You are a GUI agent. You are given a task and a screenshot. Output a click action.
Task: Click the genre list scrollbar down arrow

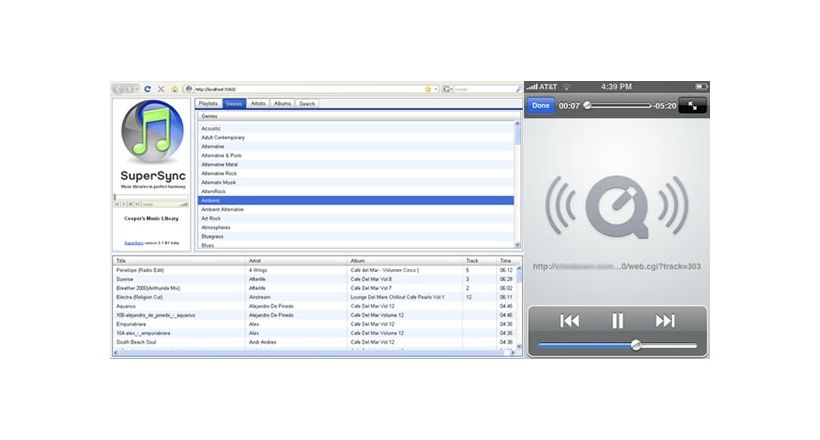[518, 245]
